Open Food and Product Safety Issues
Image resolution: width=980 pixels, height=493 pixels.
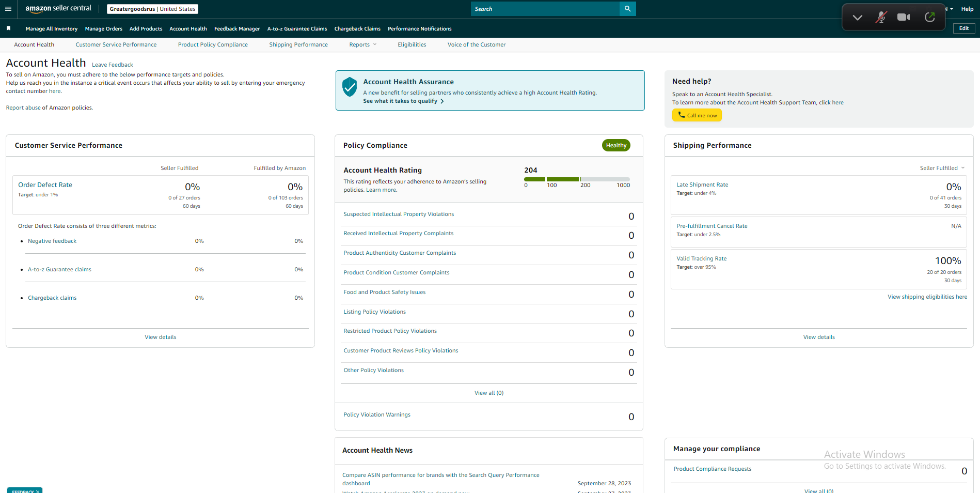(x=385, y=292)
